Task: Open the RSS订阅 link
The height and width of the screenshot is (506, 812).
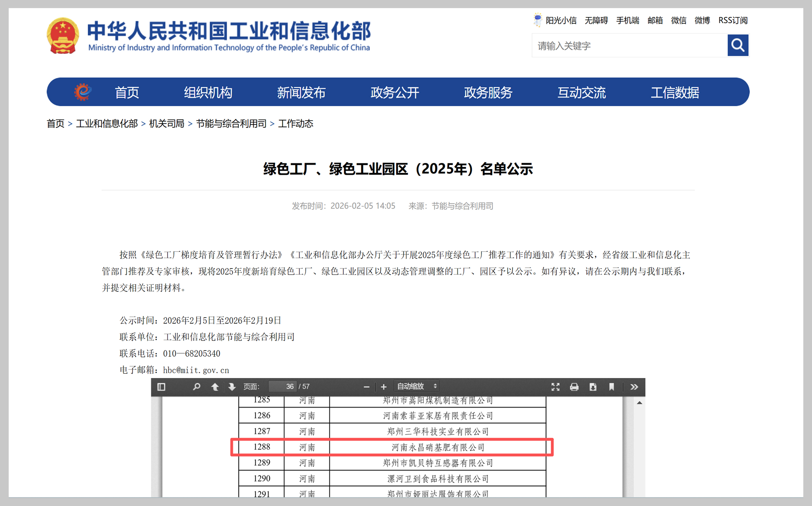Action: (733, 20)
